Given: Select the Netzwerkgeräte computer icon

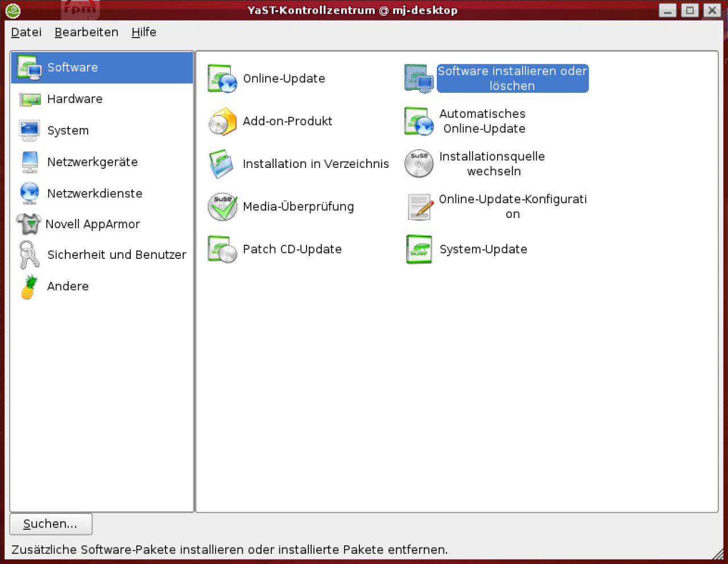Looking at the screenshot, I should (30, 162).
